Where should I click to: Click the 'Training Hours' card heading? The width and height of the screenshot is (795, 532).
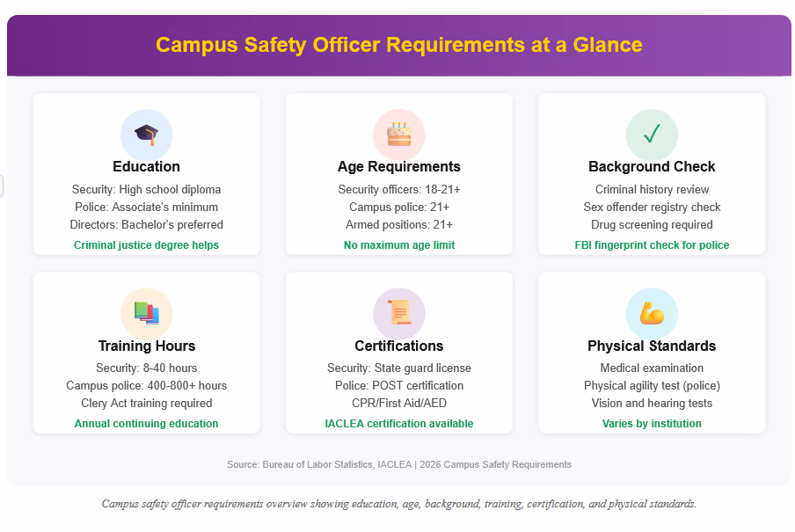[x=146, y=346]
